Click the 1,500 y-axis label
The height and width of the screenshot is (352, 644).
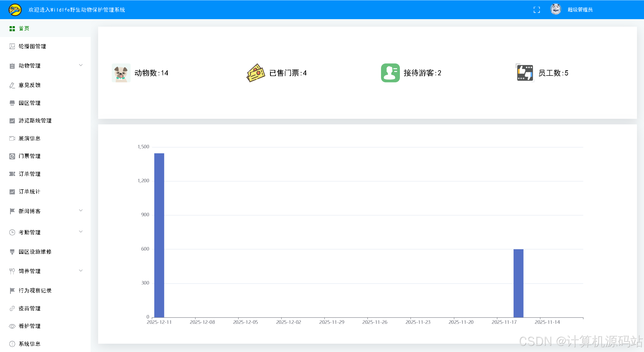coord(143,147)
